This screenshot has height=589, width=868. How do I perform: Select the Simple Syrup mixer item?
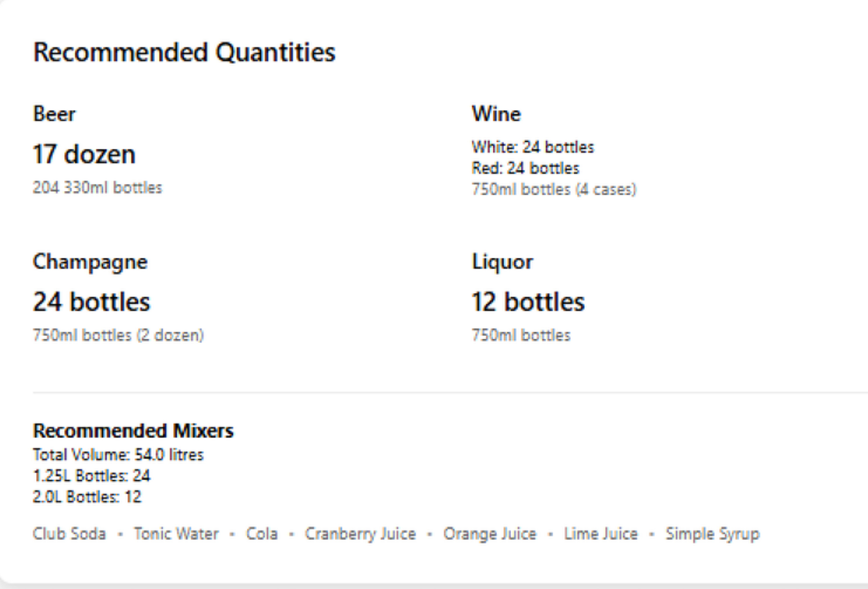click(x=713, y=534)
